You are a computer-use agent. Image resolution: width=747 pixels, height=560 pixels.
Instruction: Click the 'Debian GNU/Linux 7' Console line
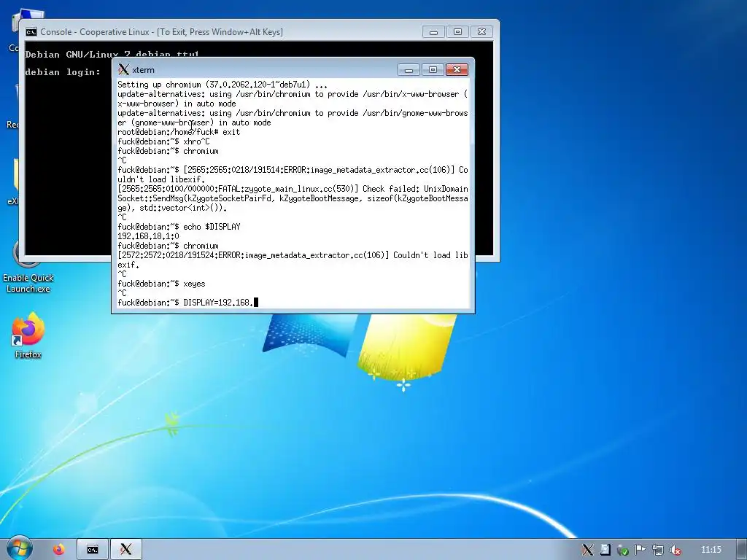click(112, 54)
